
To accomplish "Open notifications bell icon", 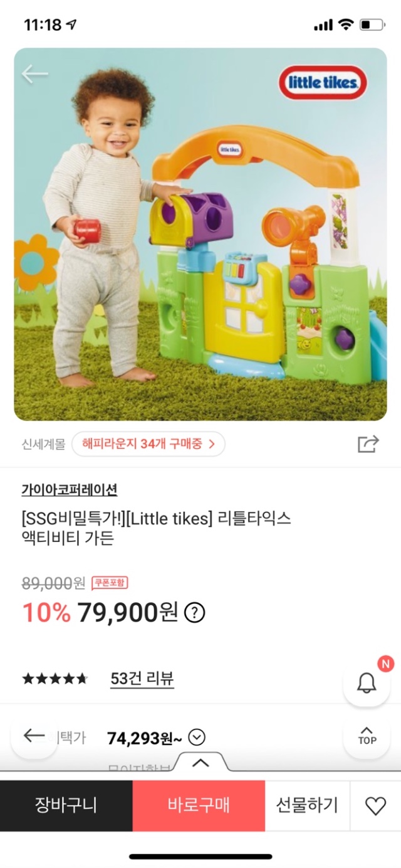I will point(367,683).
